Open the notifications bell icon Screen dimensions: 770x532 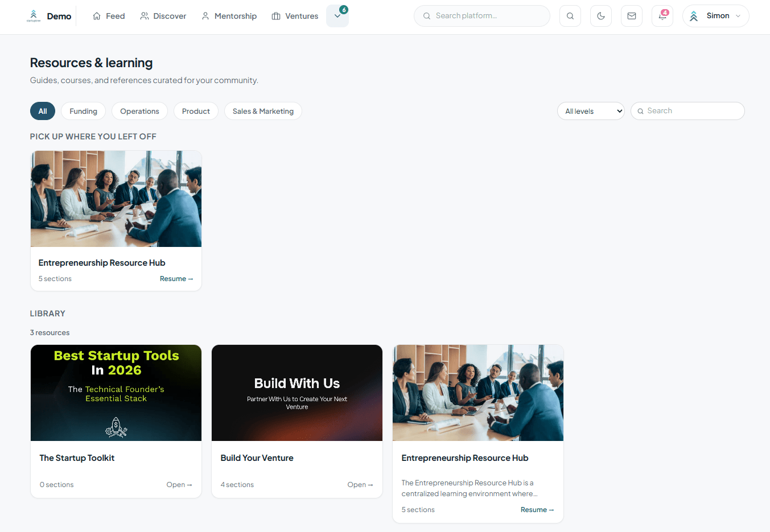pyautogui.click(x=662, y=16)
